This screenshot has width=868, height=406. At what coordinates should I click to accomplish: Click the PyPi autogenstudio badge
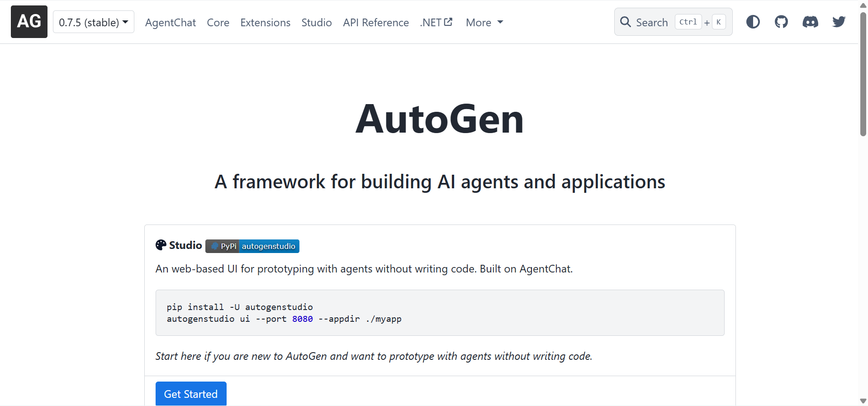click(x=252, y=246)
